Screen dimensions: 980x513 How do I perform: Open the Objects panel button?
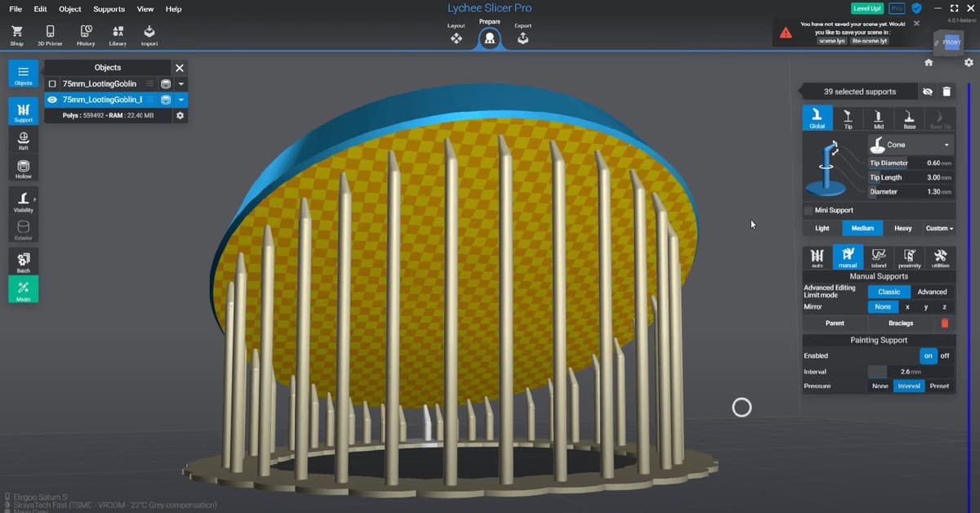pos(24,74)
